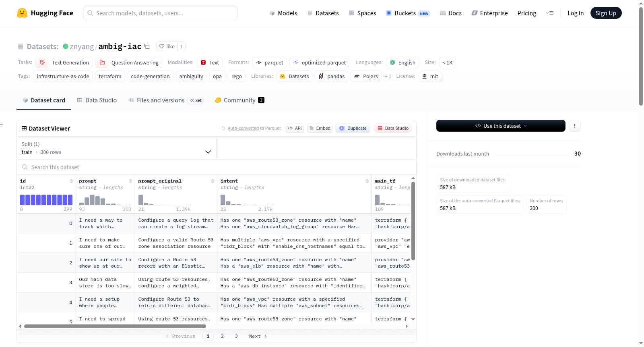Click the prompt lengths histogram
The image size is (644, 347).
pyautogui.click(x=105, y=200)
